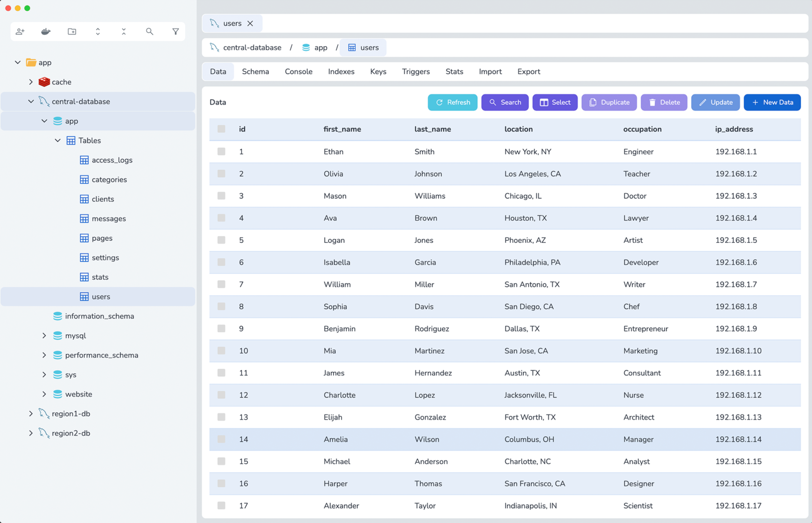
Task: Click the yellow app folder icon
Action: point(31,62)
